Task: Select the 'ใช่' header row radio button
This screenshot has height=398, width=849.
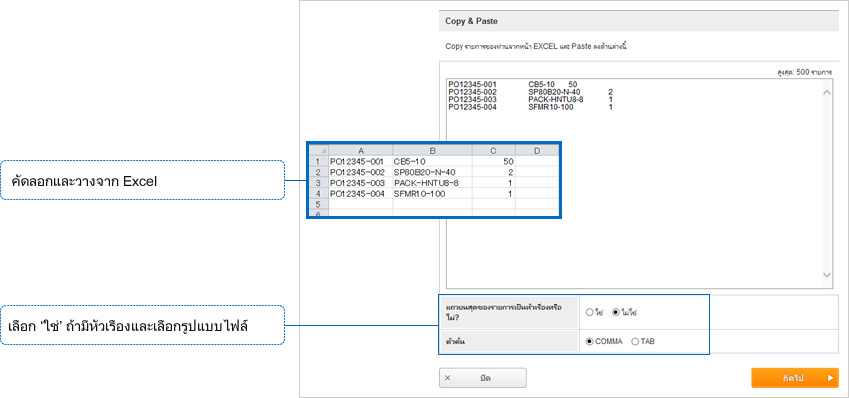Action: point(589,312)
